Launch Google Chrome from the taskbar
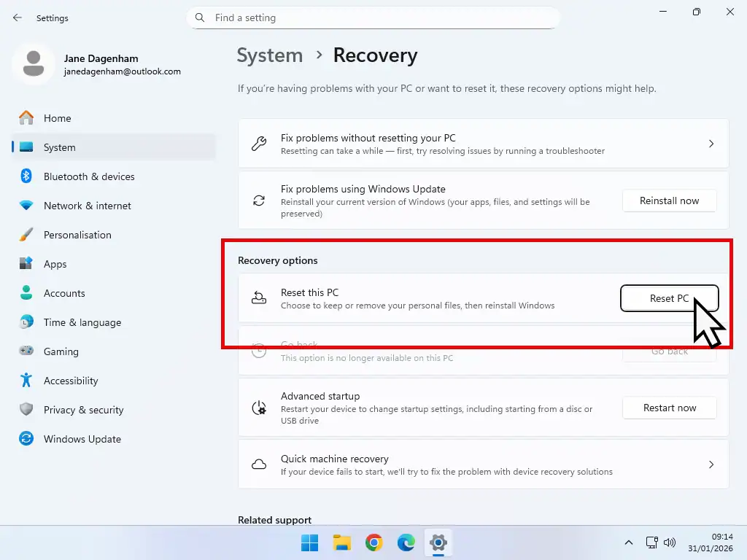The height and width of the screenshot is (560, 747). pyautogui.click(x=373, y=542)
